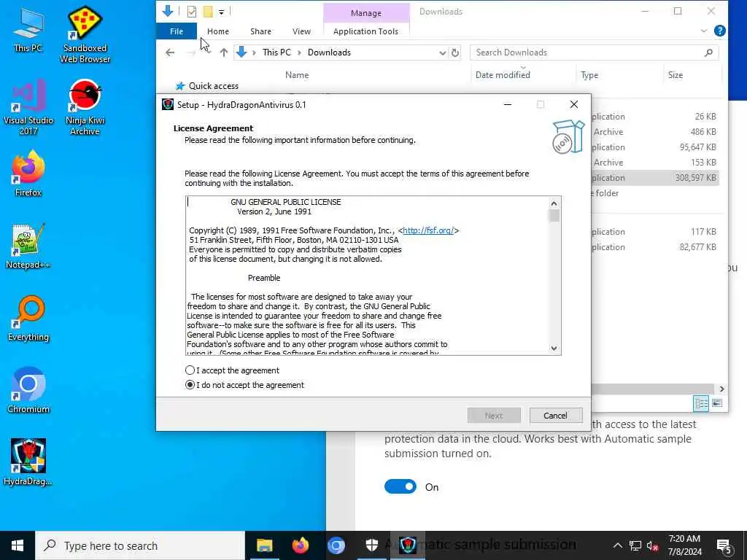
Task: Launch Firefox from the desktop
Action: point(28,174)
